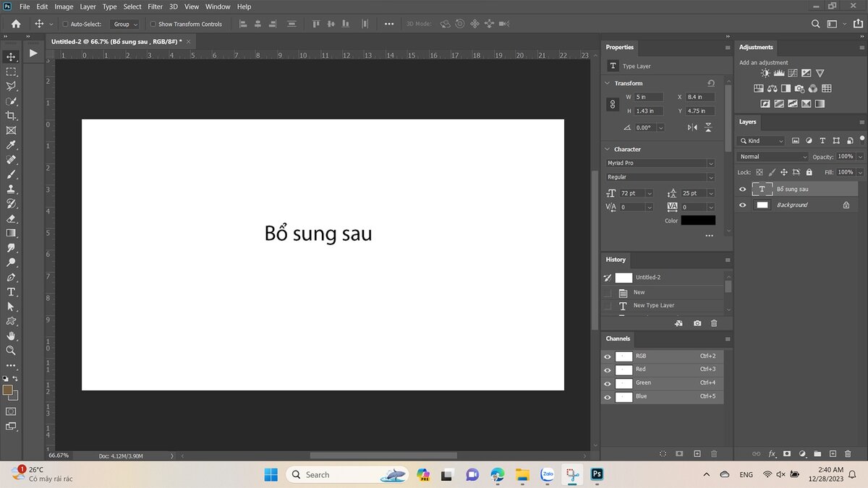Viewport: 868px width, 488px height.
Task: Choose the Crop tool
Action: 11,116
